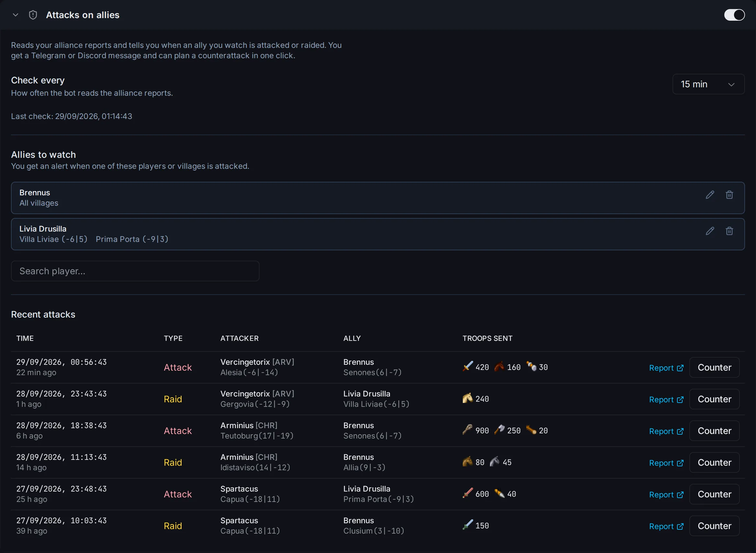Click the TROOPS SENT column header
756x553 pixels.
pyautogui.click(x=487, y=338)
